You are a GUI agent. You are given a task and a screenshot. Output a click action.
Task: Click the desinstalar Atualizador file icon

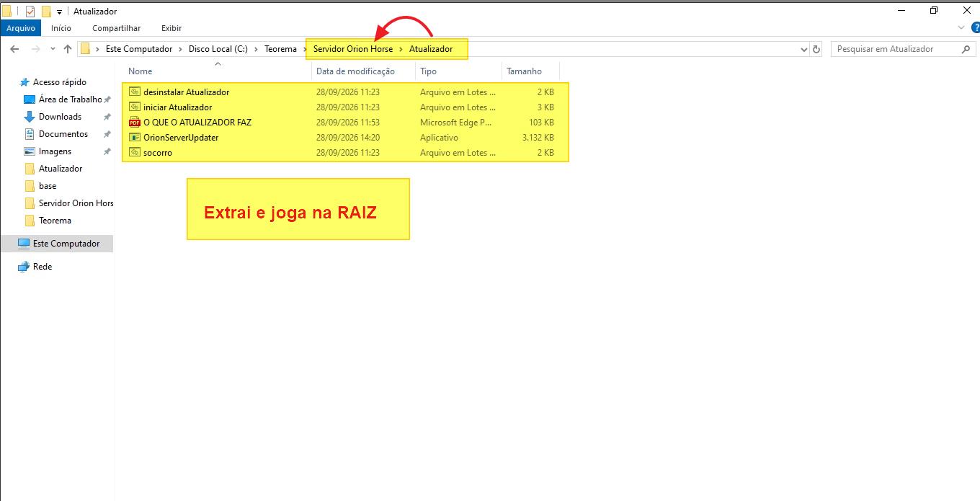134,92
